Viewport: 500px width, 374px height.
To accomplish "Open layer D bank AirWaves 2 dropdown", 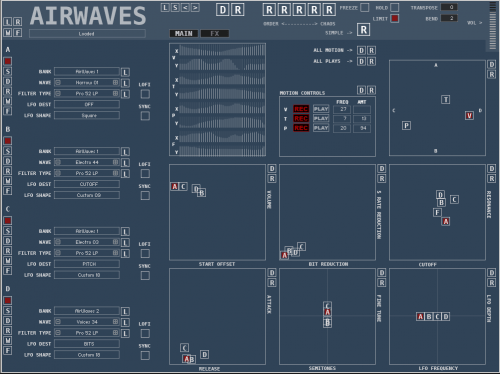I will tap(87, 311).
